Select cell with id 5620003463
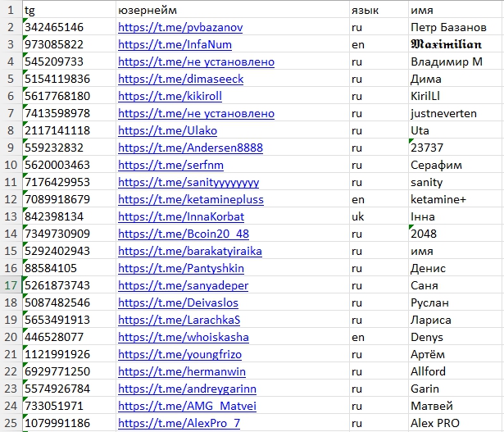504x432 pixels. (x=69, y=165)
